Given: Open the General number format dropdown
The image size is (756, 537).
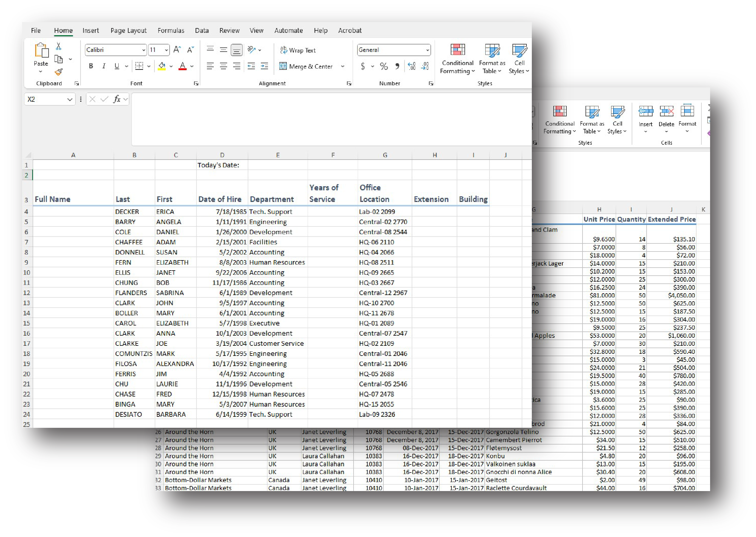Looking at the screenshot, I should [x=427, y=50].
